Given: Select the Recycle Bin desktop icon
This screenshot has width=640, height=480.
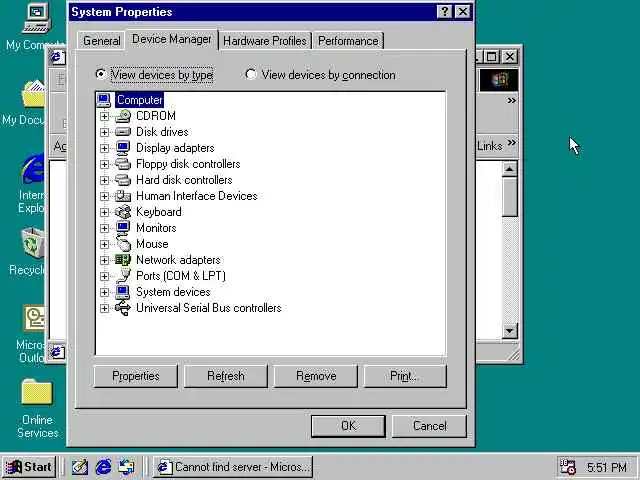Looking at the screenshot, I should [33, 244].
